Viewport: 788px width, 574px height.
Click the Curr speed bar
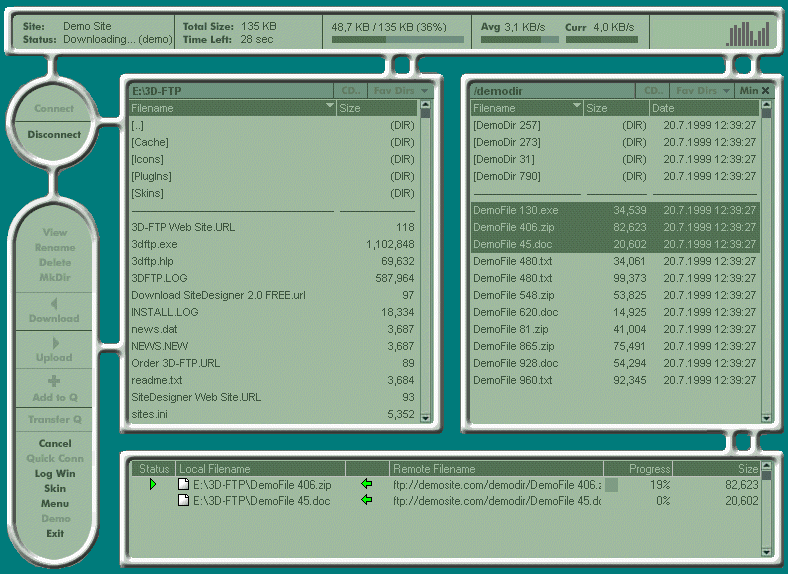[602, 39]
